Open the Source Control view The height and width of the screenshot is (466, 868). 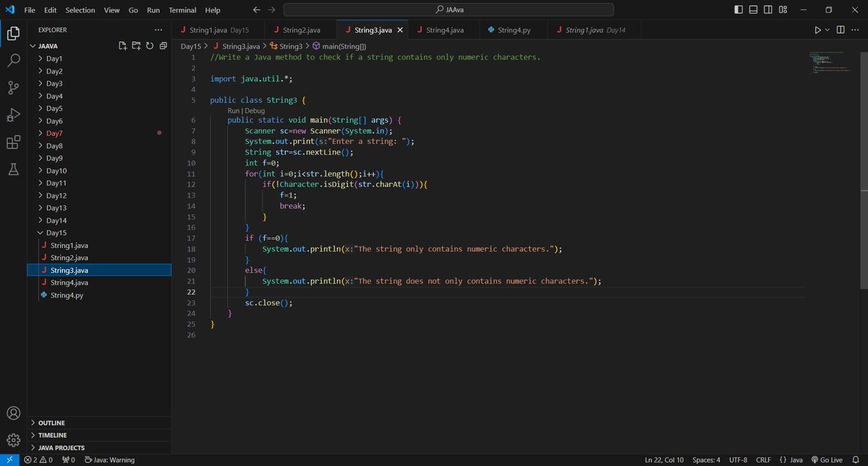click(x=13, y=88)
